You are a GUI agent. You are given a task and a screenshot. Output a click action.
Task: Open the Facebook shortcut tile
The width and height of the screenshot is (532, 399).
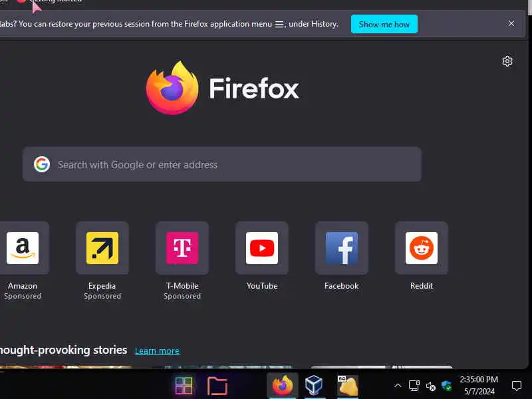(x=342, y=248)
